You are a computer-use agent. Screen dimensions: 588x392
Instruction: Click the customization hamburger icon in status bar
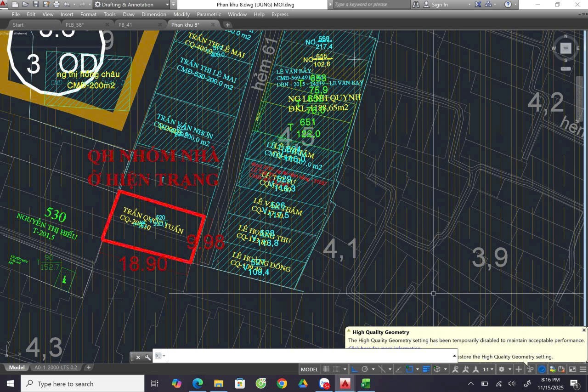coord(583,369)
